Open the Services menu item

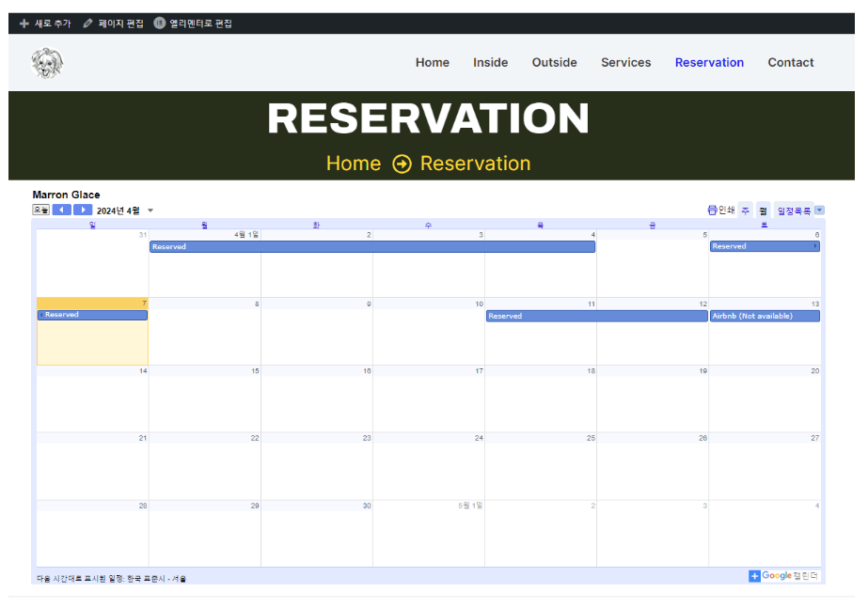[x=625, y=63]
